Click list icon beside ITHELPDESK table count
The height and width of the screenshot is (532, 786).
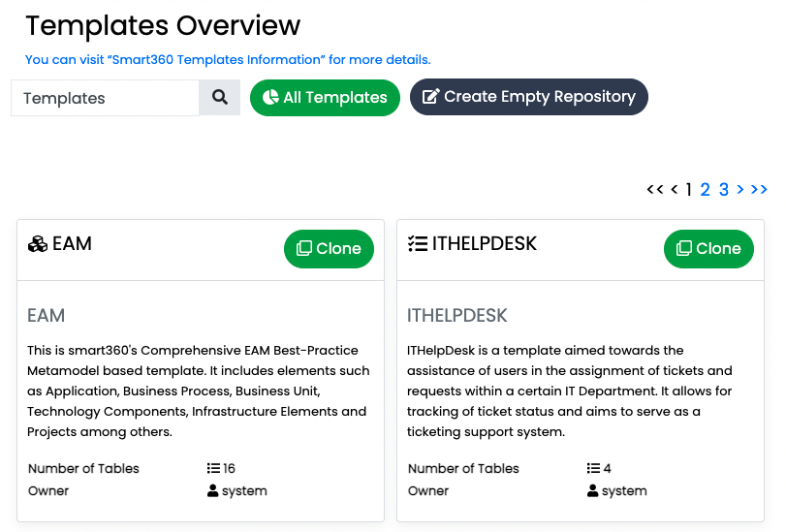click(593, 468)
